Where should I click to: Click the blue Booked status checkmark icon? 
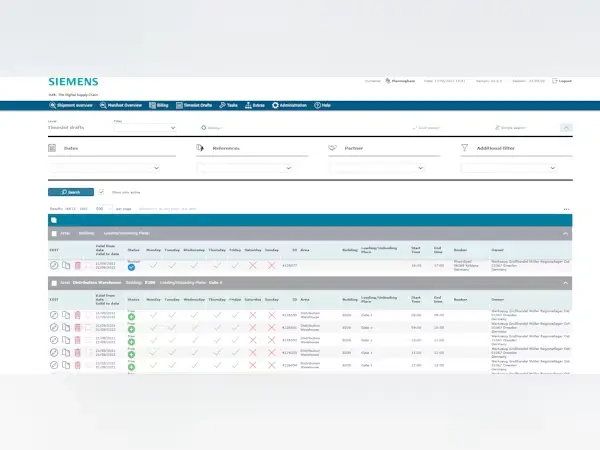coord(131,267)
